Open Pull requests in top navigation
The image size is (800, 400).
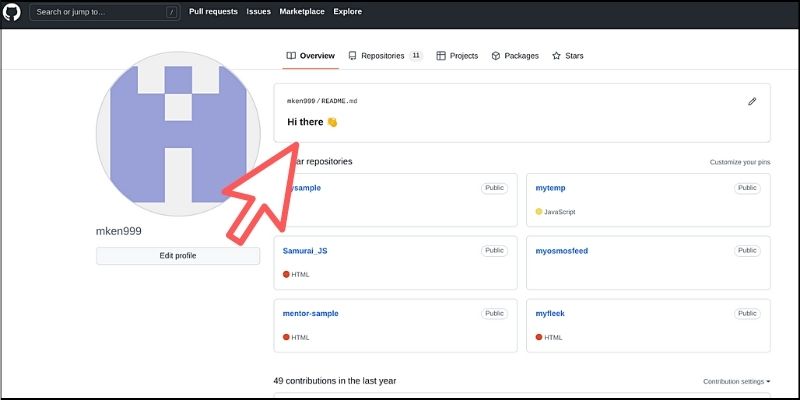213,11
